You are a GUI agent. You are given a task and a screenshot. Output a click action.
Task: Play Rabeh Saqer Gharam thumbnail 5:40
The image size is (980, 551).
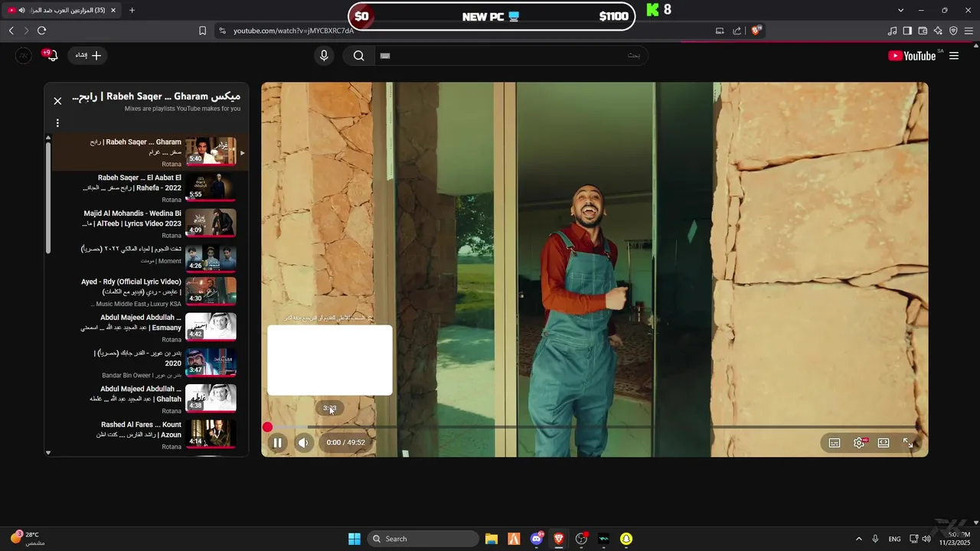(x=211, y=151)
